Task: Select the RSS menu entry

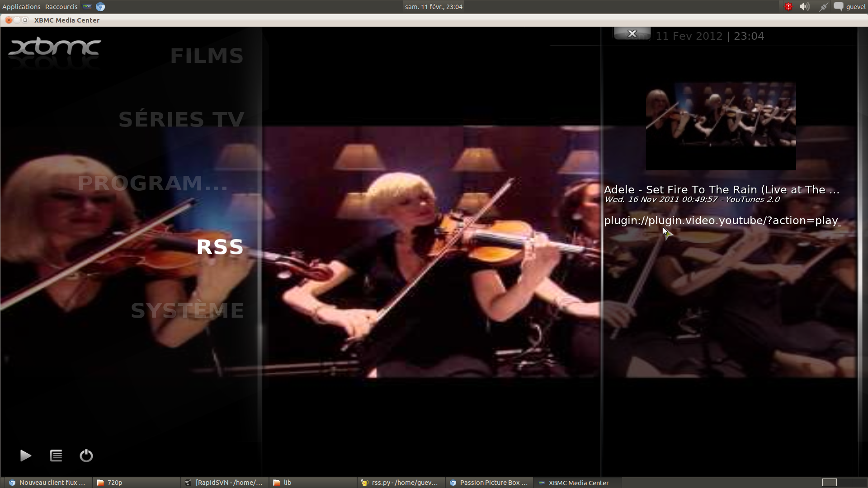Action: pos(220,247)
